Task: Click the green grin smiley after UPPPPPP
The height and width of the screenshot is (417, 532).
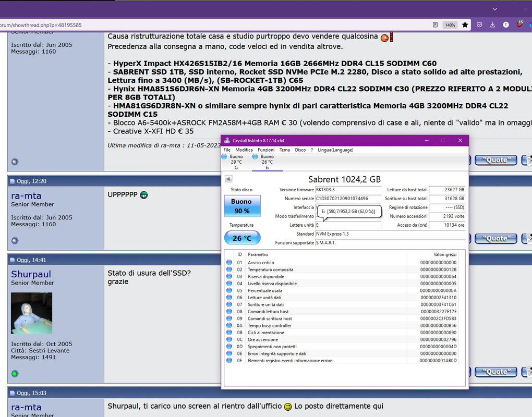Action: (x=144, y=195)
